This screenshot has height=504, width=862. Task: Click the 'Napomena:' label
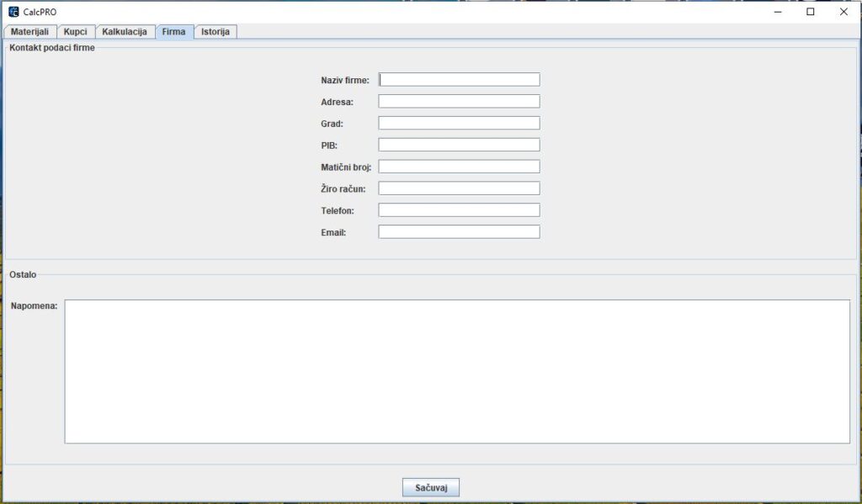34,306
